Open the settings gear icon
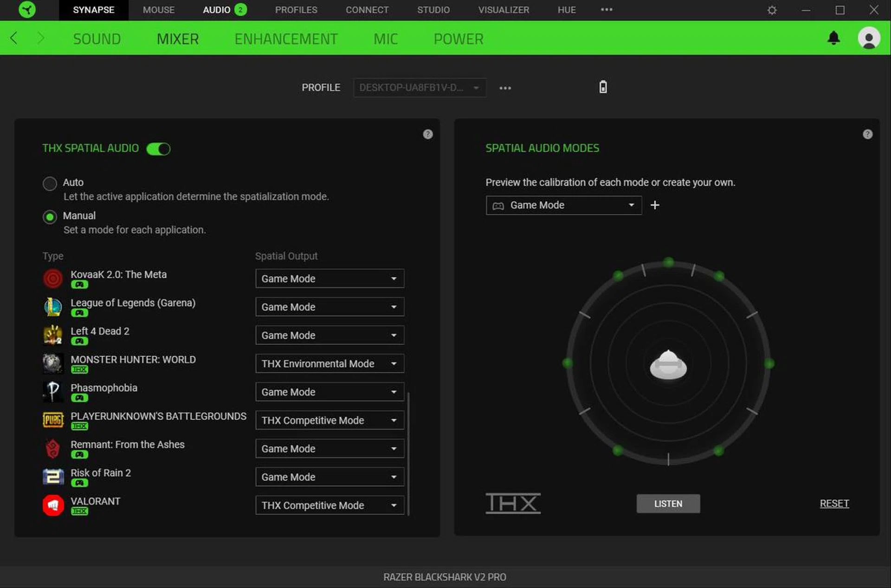The width and height of the screenshot is (891, 588). tap(772, 10)
